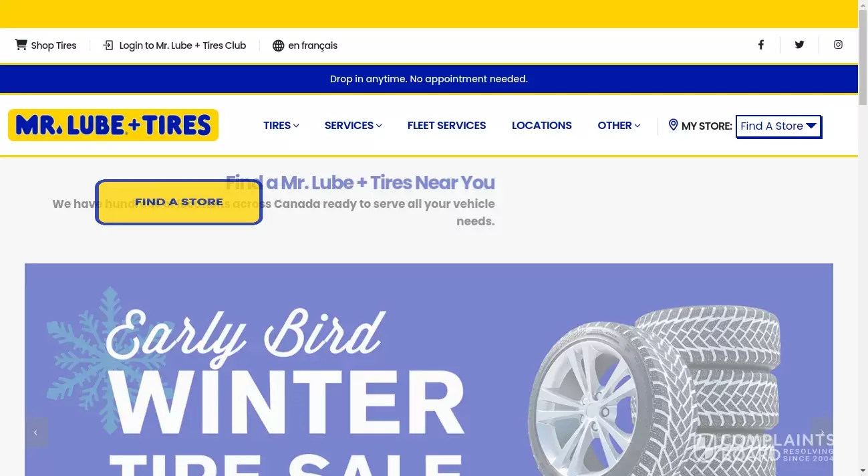868x476 pixels.
Task: Open the Instagram page icon
Action: point(838,45)
